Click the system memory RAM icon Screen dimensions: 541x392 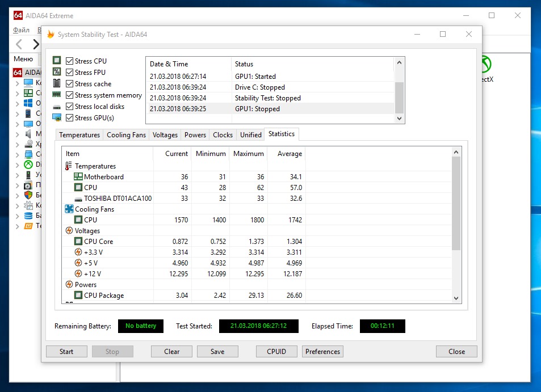[x=57, y=95]
